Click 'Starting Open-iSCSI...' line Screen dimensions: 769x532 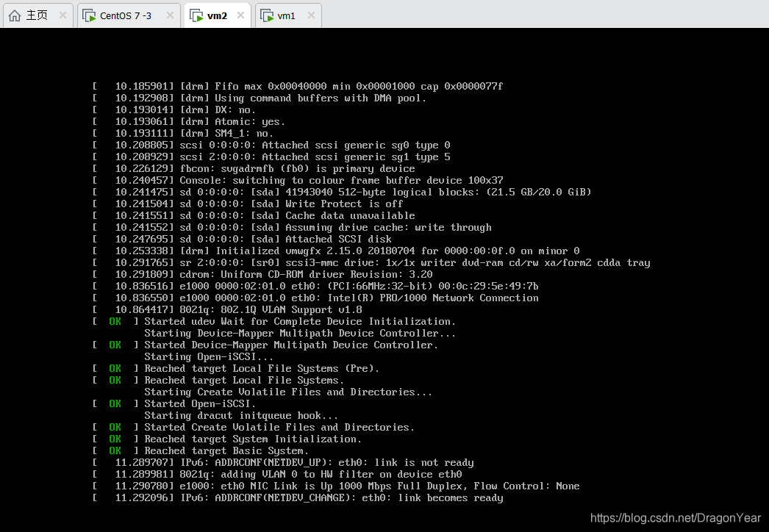click(209, 357)
